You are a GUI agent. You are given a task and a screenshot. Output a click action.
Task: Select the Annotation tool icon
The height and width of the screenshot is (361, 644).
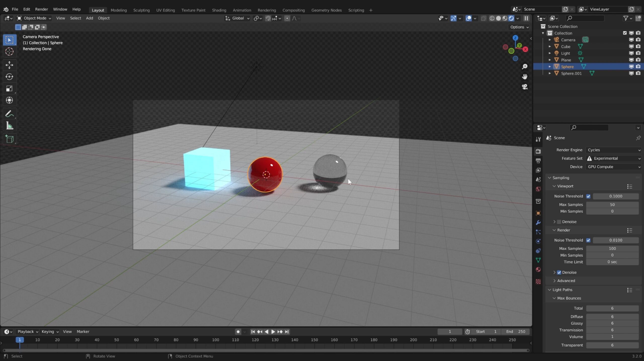click(x=10, y=114)
